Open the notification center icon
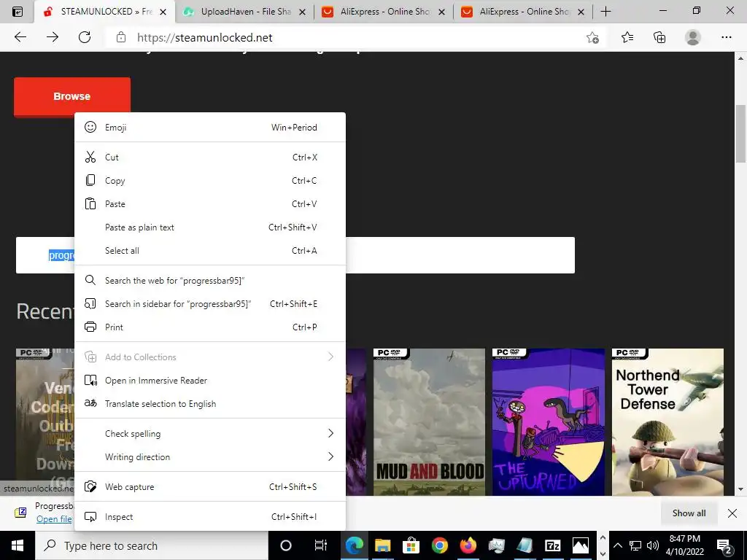This screenshot has height=560, width=747. tap(724, 547)
